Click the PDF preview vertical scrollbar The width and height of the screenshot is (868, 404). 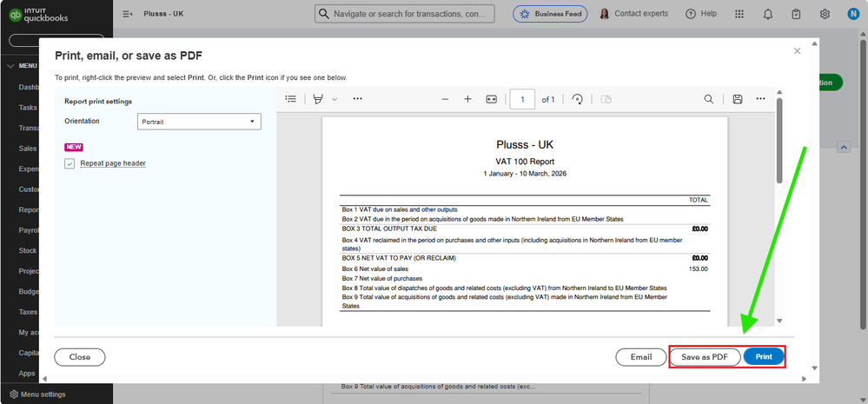[779, 141]
